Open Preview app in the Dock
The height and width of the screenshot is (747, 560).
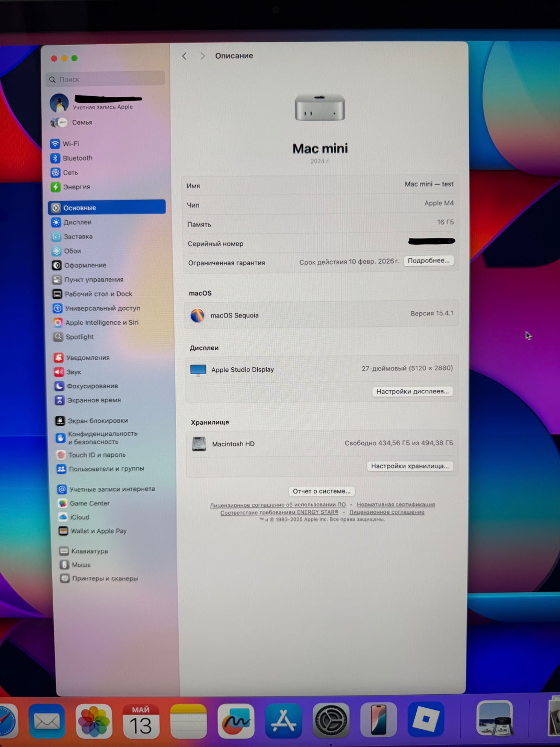point(495,718)
